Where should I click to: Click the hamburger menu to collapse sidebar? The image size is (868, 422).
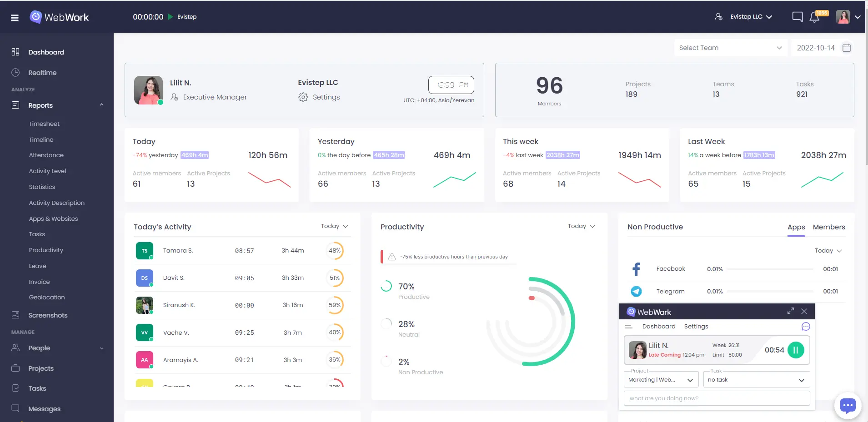pos(15,17)
